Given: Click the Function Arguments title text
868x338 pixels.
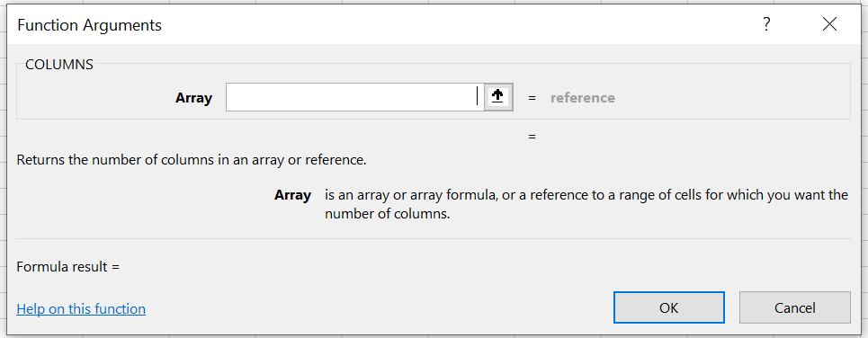Looking at the screenshot, I should (x=90, y=25).
